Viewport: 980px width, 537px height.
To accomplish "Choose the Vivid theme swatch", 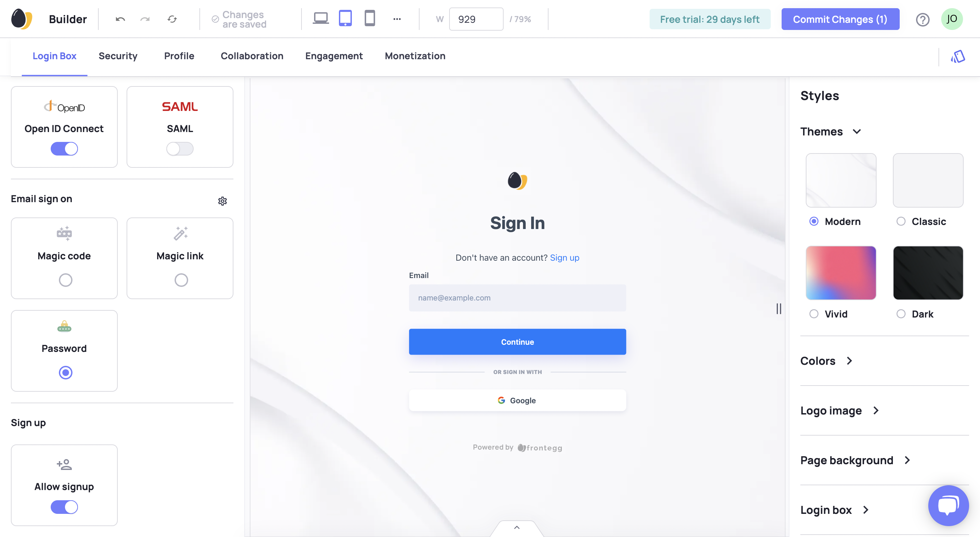I will coord(841,273).
